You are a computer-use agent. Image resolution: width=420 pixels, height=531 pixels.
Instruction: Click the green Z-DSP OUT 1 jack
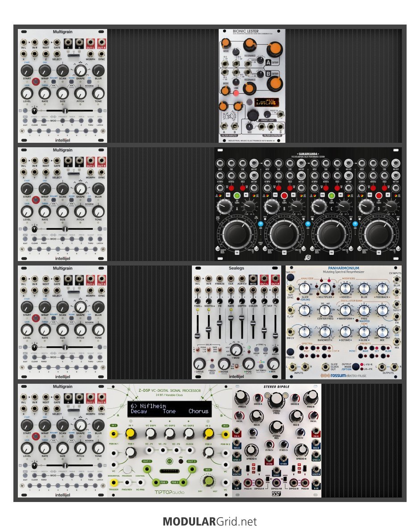(147, 469)
